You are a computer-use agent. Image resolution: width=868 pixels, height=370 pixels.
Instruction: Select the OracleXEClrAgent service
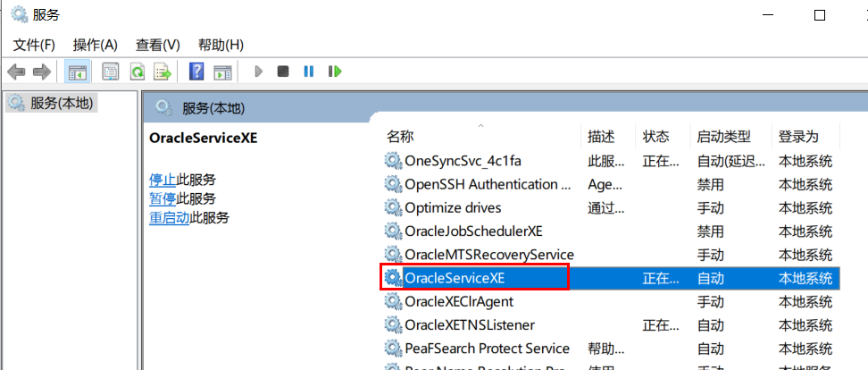pos(459,301)
